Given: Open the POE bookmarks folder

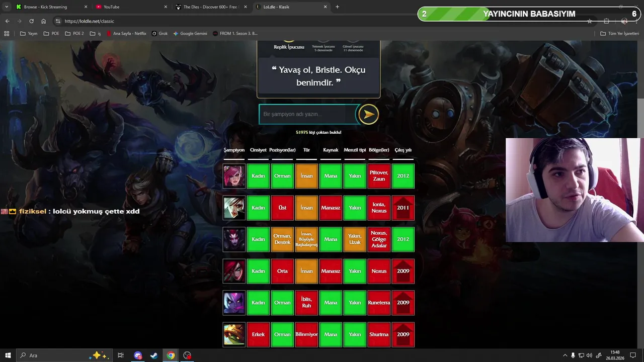Looking at the screenshot, I should pos(51,34).
